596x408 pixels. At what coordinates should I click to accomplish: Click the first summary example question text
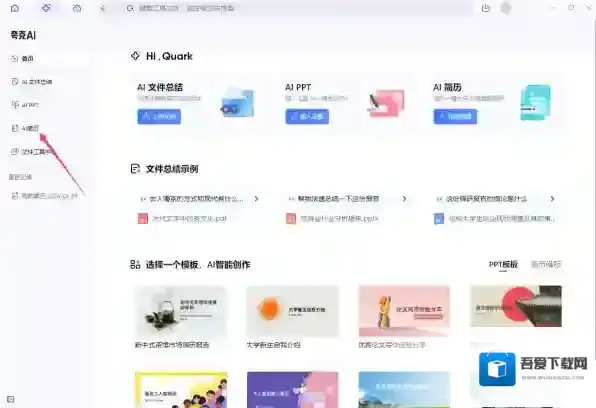tap(196, 199)
